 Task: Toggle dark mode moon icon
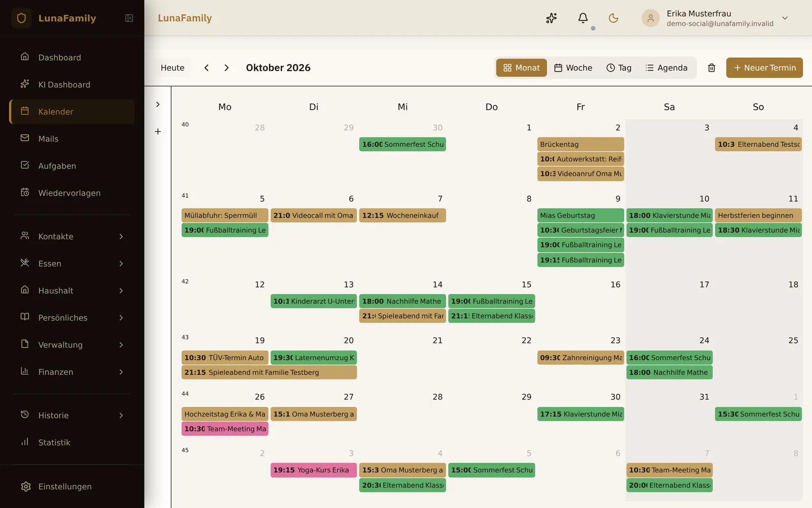click(x=614, y=18)
